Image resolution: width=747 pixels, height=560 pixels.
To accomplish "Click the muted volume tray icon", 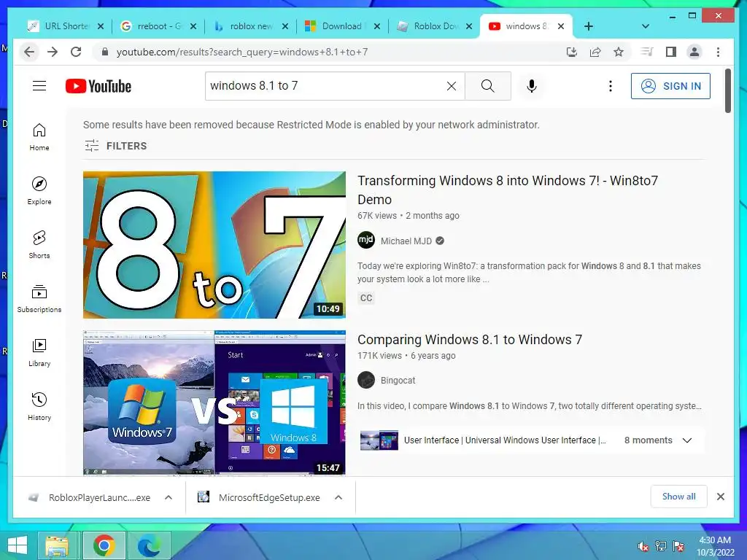I will coord(643,546).
